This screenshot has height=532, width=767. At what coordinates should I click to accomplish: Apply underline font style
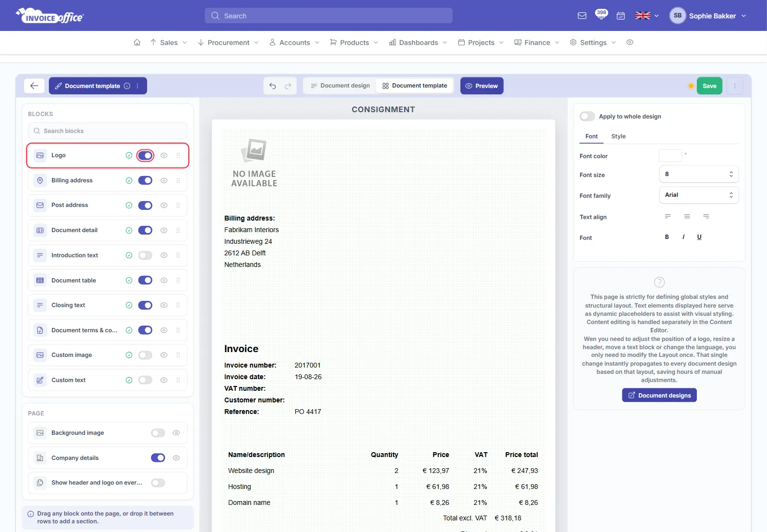[699, 237]
